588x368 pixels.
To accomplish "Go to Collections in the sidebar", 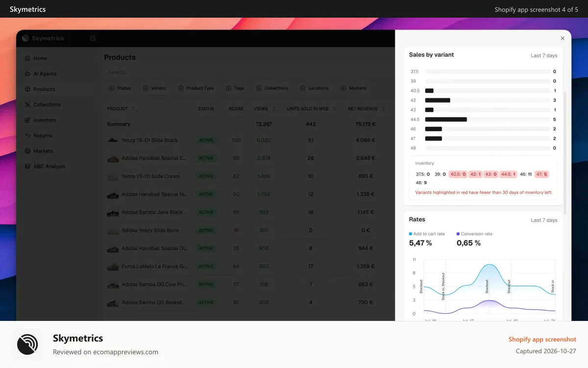I will coord(47,105).
